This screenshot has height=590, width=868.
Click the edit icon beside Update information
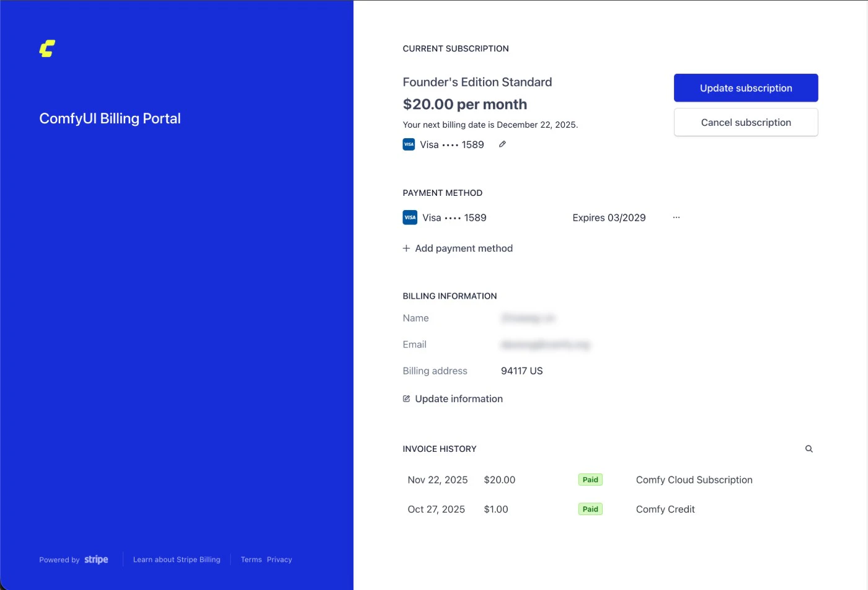pyautogui.click(x=406, y=398)
